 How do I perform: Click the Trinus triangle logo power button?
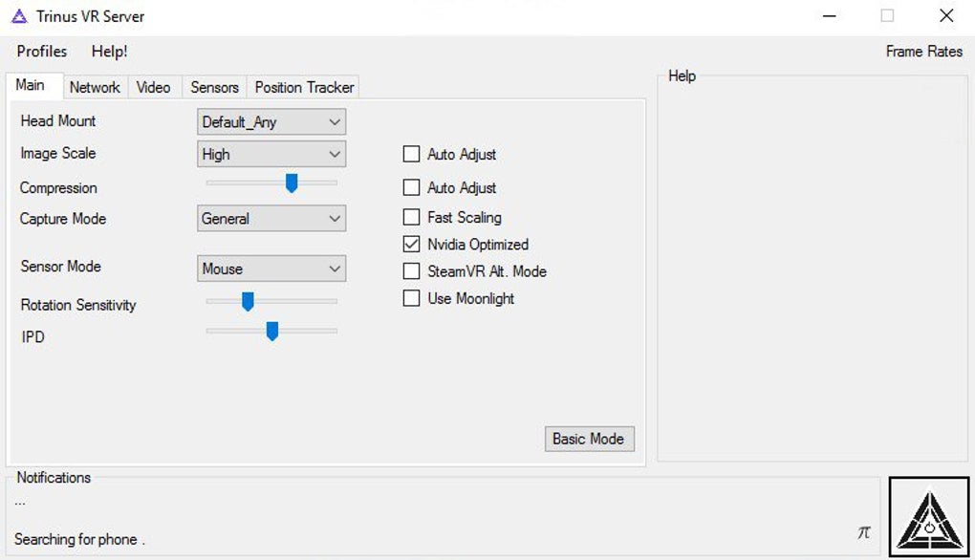click(x=930, y=517)
